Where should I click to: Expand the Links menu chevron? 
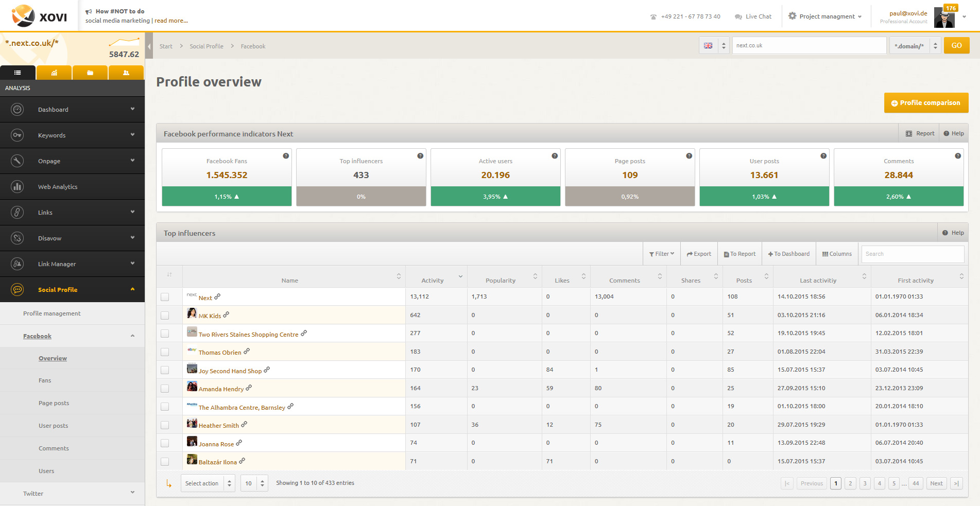(x=132, y=212)
